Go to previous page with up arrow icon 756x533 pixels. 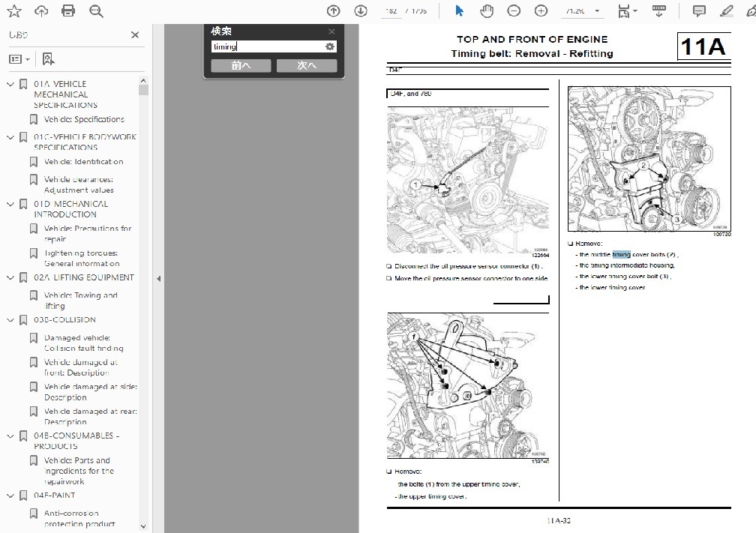[333, 10]
